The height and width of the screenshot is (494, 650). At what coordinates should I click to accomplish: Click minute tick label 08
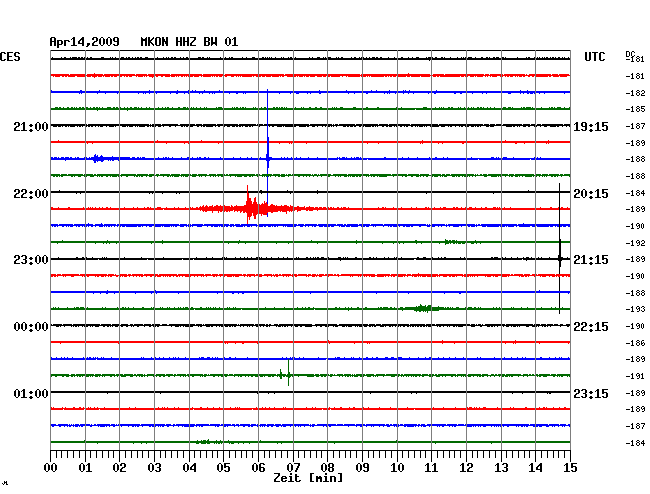point(327,468)
